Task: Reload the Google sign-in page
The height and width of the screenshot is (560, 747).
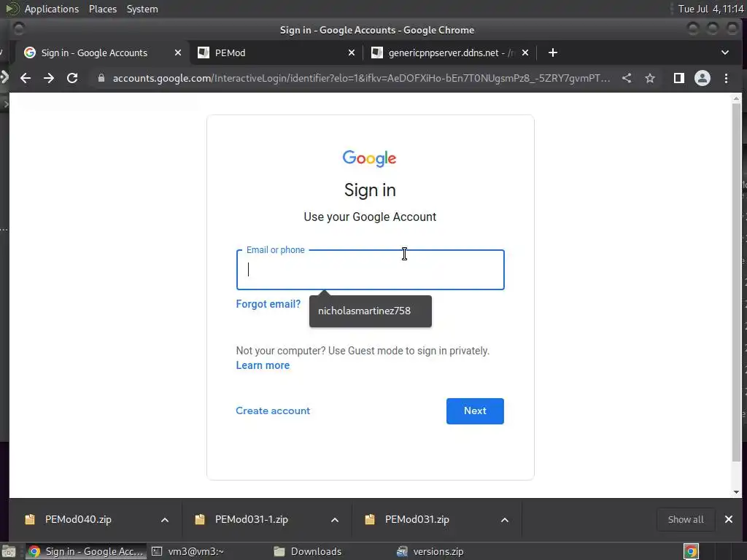Action: pyautogui.click(x=72, y=78)
